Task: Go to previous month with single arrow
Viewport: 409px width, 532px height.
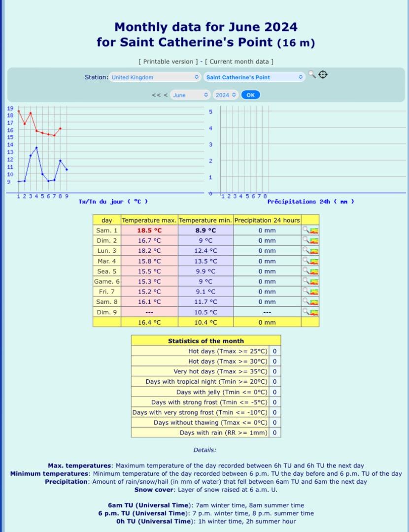Action: (166, 95)
